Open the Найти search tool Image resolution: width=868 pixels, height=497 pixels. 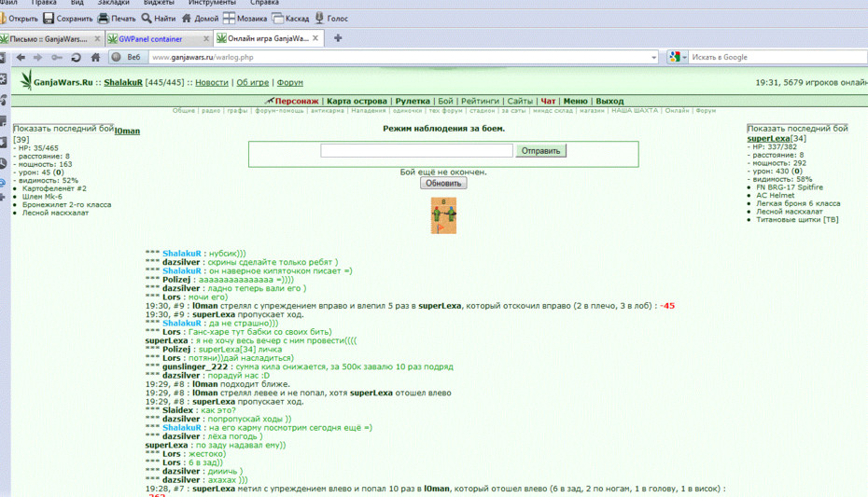coord(159,19)
